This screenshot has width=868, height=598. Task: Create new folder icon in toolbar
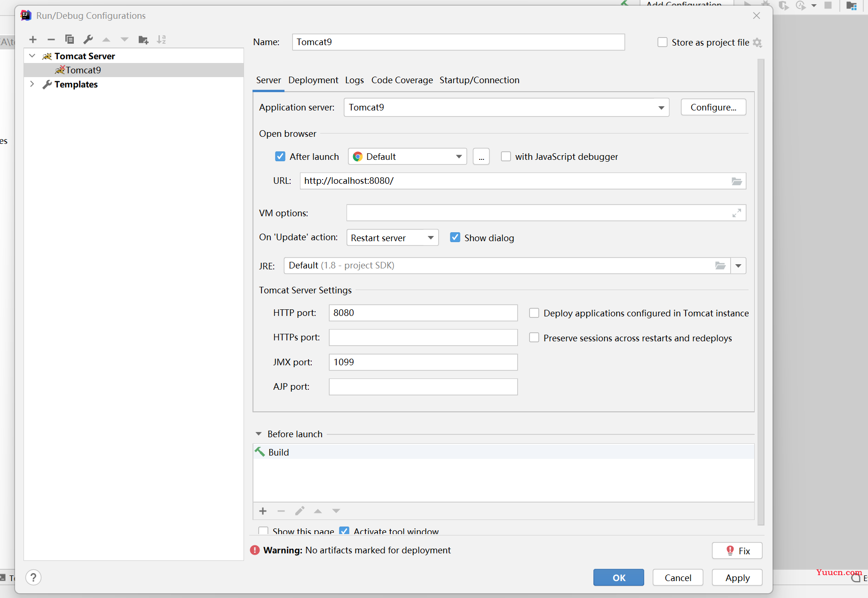(x=143, y=39)
